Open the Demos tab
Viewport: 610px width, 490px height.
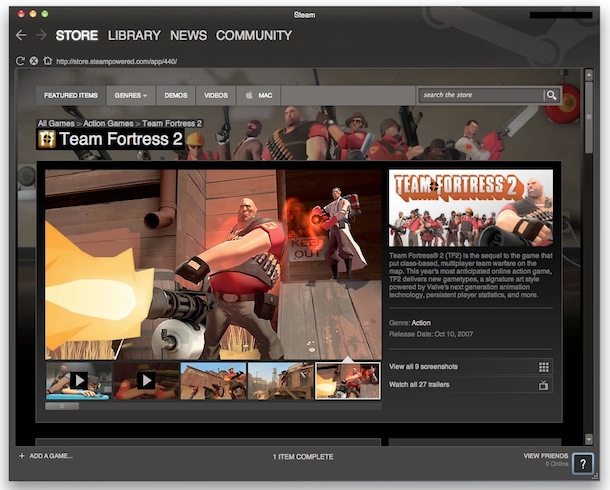pyautogui.click(x=176, y=95)
